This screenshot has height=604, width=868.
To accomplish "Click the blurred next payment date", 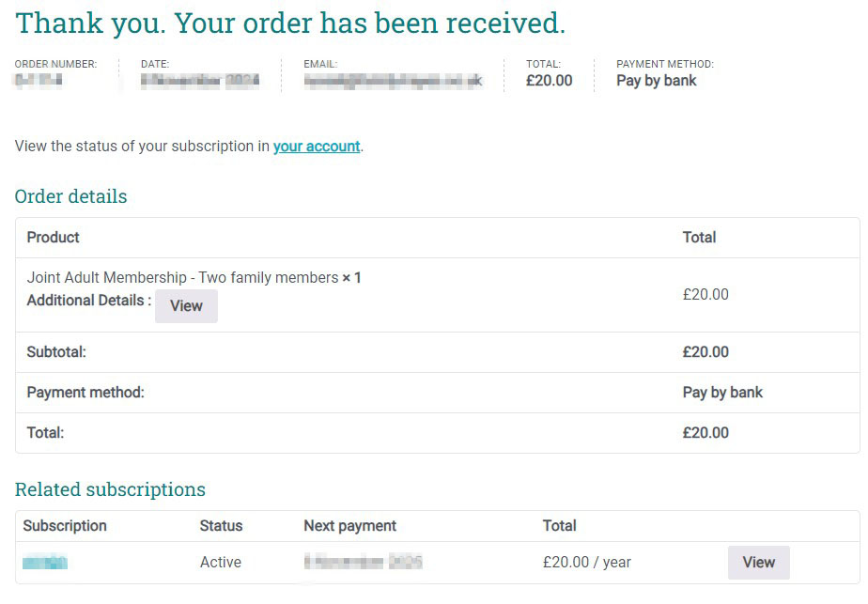I will pos(363,563).
